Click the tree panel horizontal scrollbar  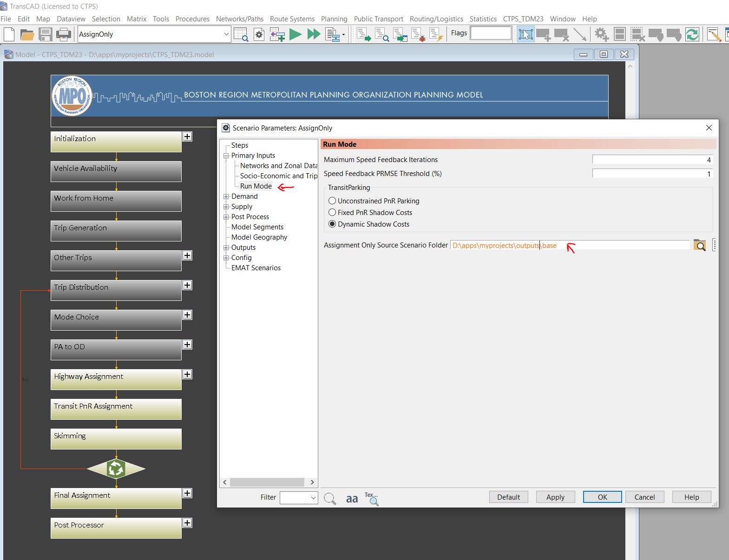pyautogui.click(x=267, y=482)
